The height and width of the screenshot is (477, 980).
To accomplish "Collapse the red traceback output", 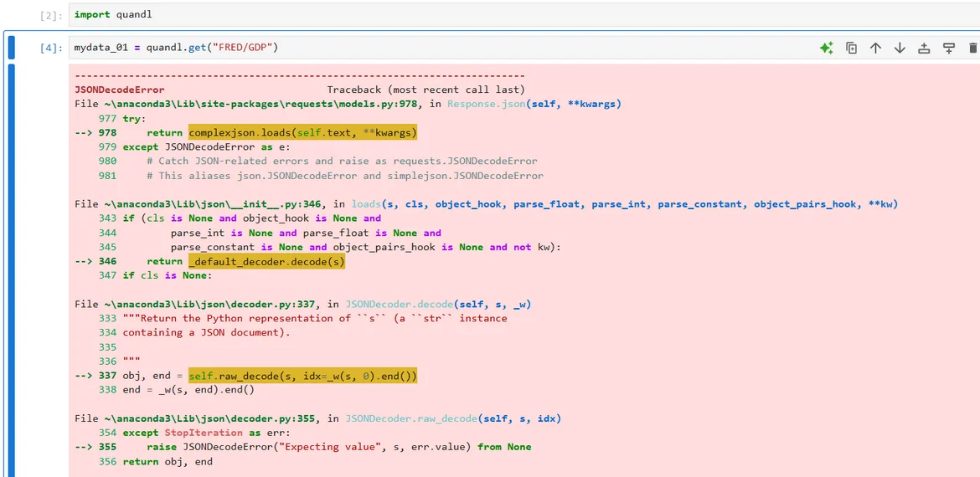I will (x=11, y=268).
